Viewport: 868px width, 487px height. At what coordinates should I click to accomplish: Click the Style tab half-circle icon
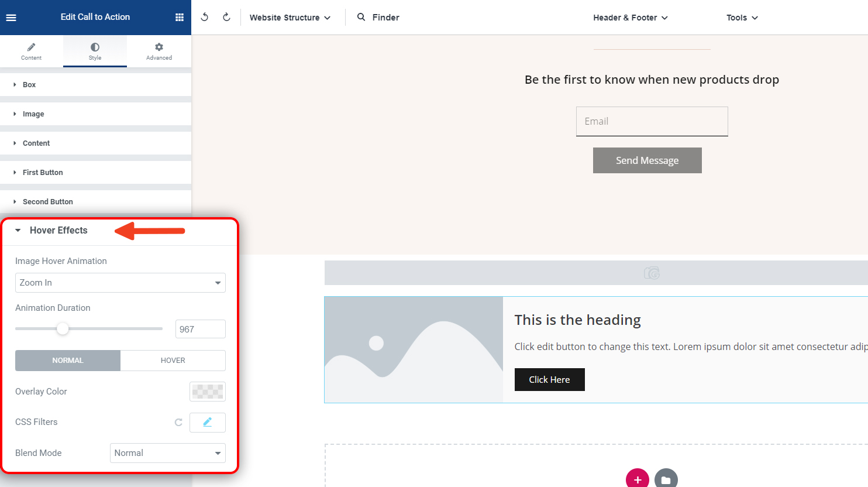pyautogui.click(x=95, y=47)
